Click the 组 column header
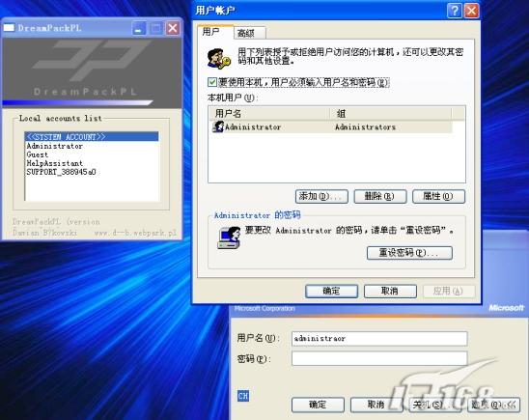Viewport: 529px width, 420px height. pos(390,113)
